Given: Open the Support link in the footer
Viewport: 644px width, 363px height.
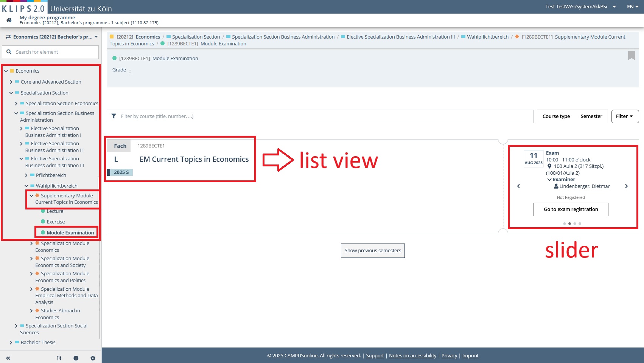Looking at the screenshot, I should 375,356.
